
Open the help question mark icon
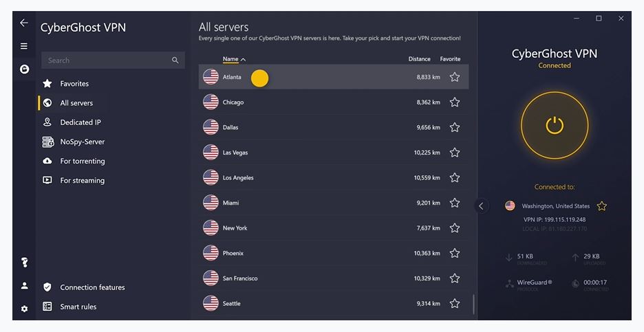24,263
